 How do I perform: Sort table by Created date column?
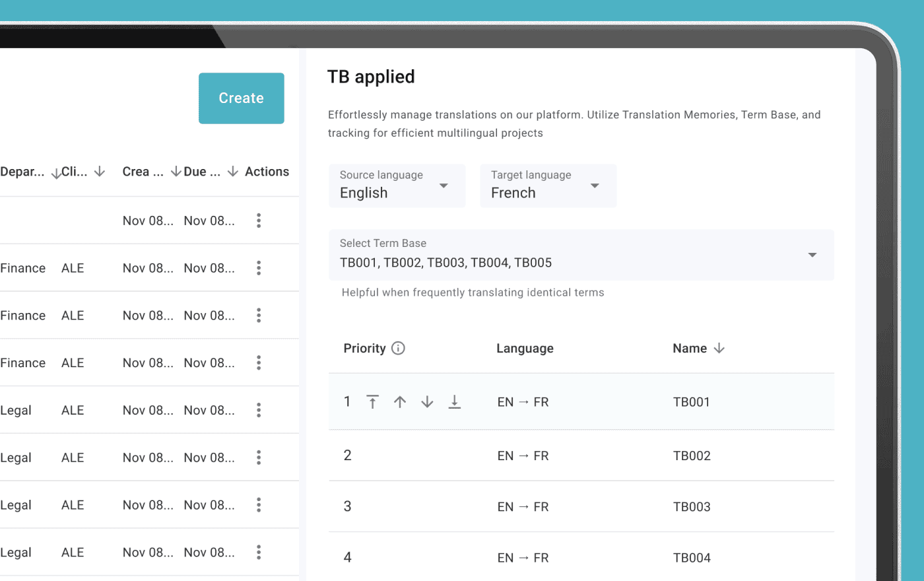[176, 172]
